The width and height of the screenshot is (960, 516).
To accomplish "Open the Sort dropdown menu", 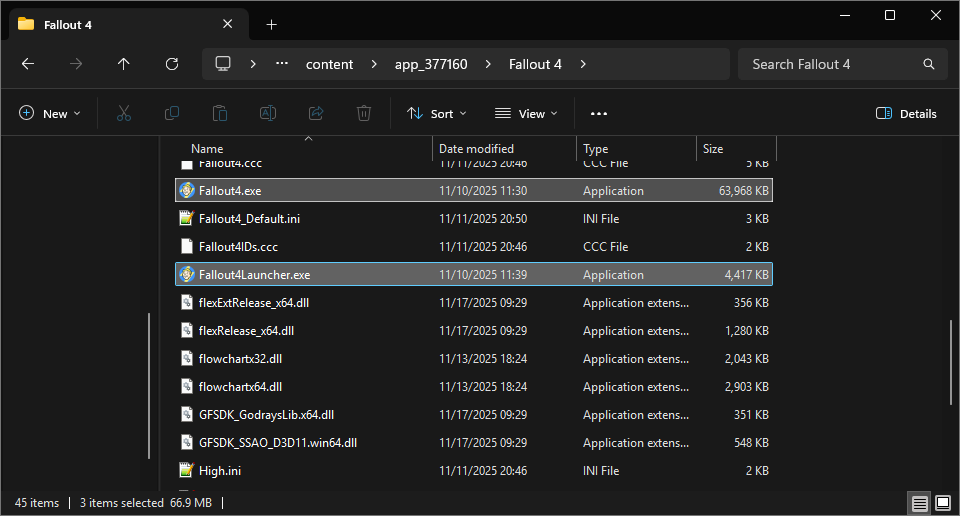I will coord(437,114).
